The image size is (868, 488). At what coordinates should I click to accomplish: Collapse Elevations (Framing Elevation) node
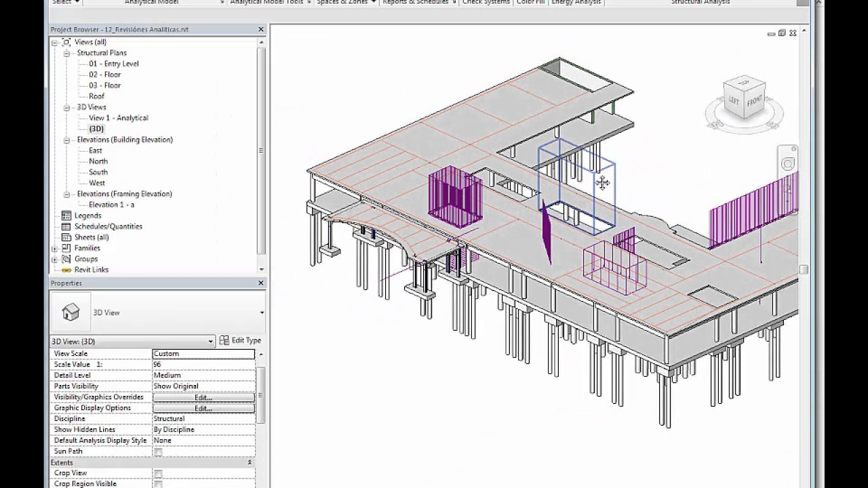(66, 194)
